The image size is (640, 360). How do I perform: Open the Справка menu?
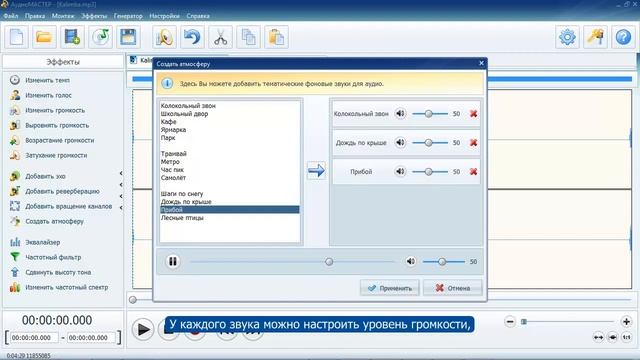click(x=198, y=16)
